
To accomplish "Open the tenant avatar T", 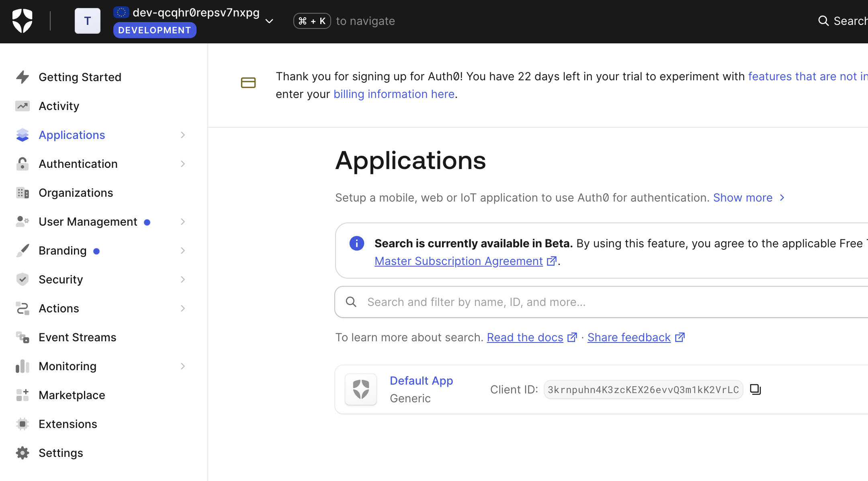I will (x=88, y=21).
